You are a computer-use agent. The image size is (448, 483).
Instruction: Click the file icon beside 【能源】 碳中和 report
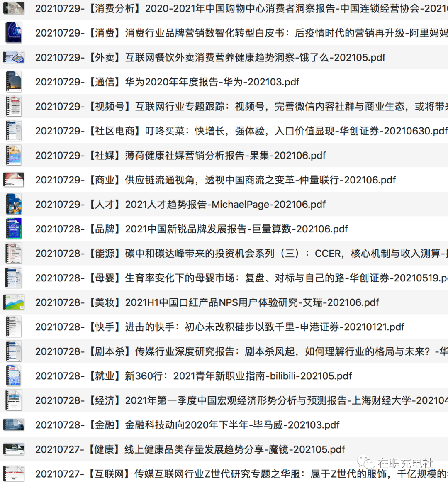(x=14, y=253)
